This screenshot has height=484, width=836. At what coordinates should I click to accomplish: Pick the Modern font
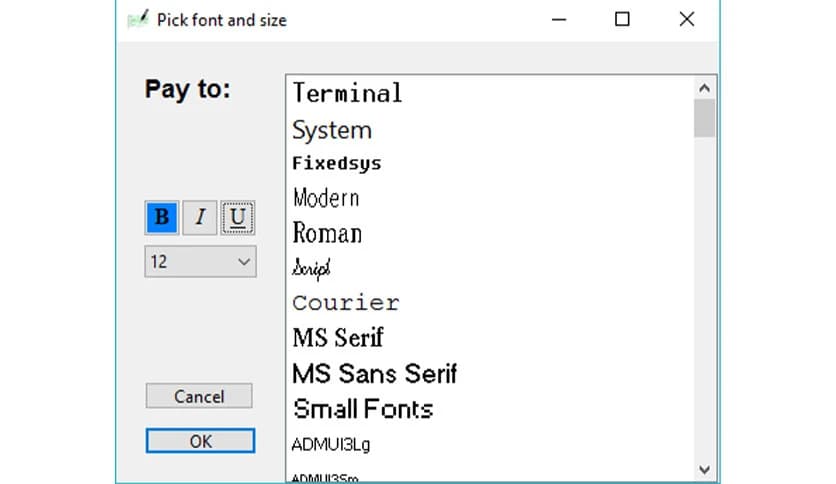(326, 198)
